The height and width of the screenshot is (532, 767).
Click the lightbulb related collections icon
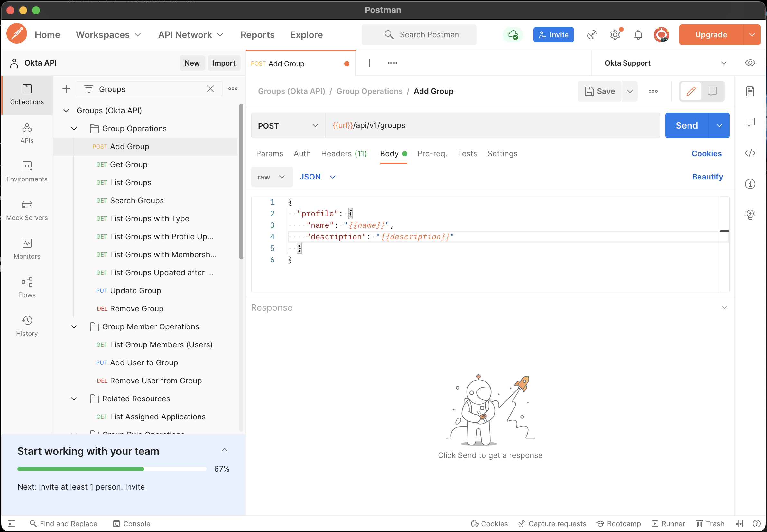(x=750, y=215)
